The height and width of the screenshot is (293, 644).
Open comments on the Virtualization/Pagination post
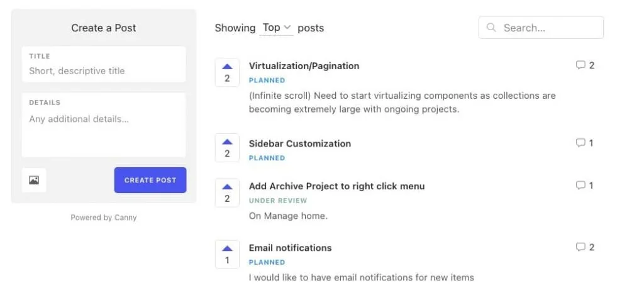point(585,65)
